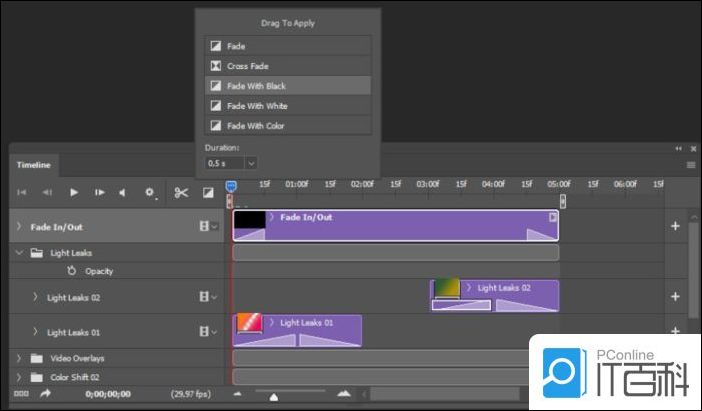Add media to Fade In/Out track
The image size is (702, 411).
click(675, 227)
